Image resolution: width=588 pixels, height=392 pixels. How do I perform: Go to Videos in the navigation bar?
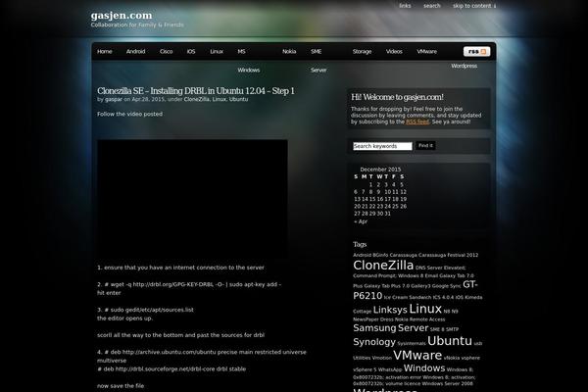[394, 51]
